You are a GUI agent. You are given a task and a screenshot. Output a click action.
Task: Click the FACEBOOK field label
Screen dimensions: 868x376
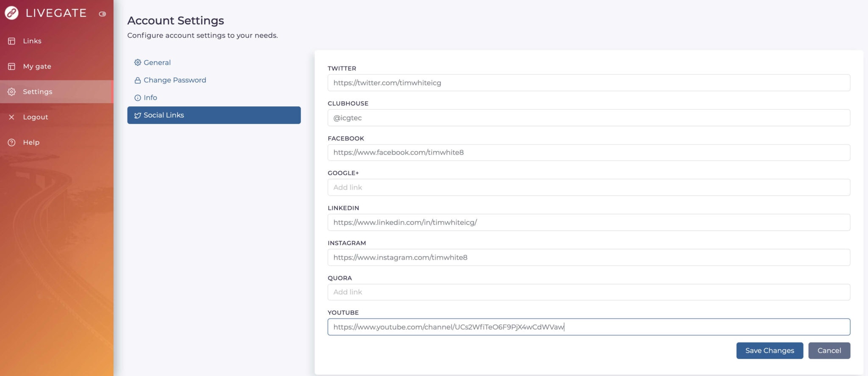346,138
